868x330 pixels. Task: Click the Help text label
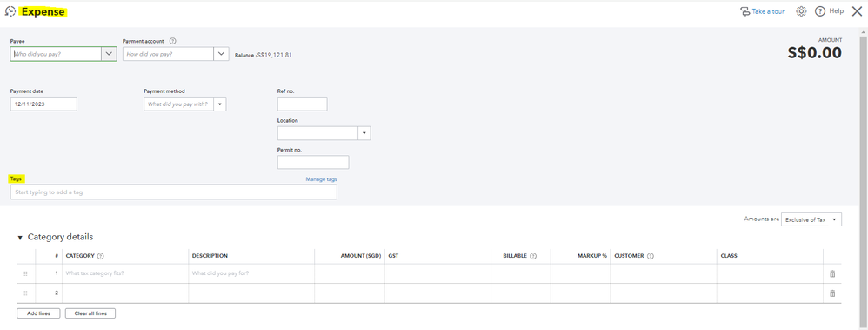tap(837, 11)
